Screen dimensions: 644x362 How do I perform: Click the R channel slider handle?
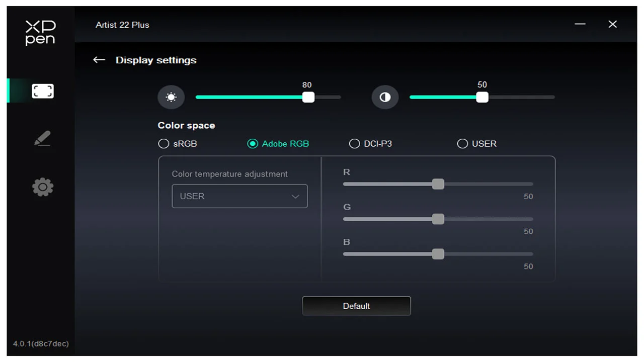(x=438, y=184)
